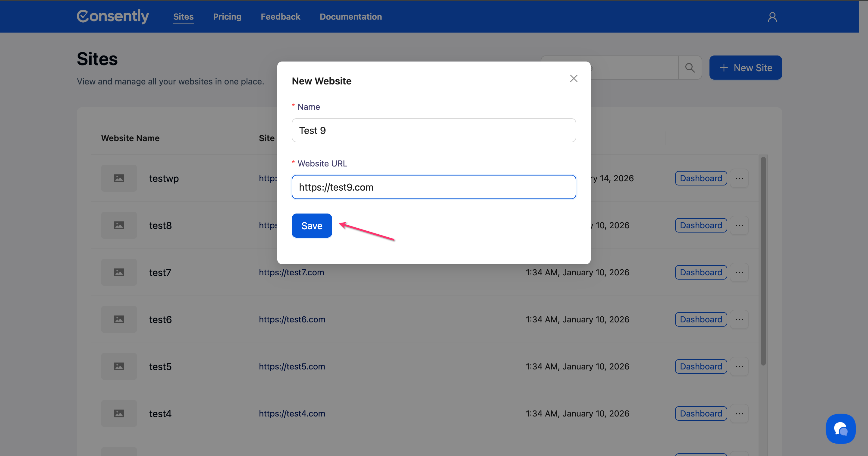The image size is (868, 456).
Task: Click the user account profile icon
Action: [x=772, y=17]
